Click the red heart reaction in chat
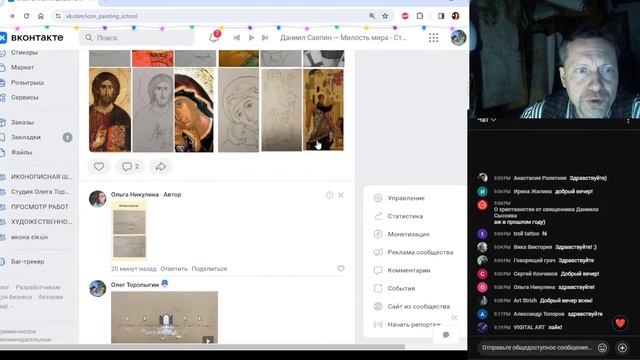Viewport: 640px width, 360px height. [x=620, y=323]
